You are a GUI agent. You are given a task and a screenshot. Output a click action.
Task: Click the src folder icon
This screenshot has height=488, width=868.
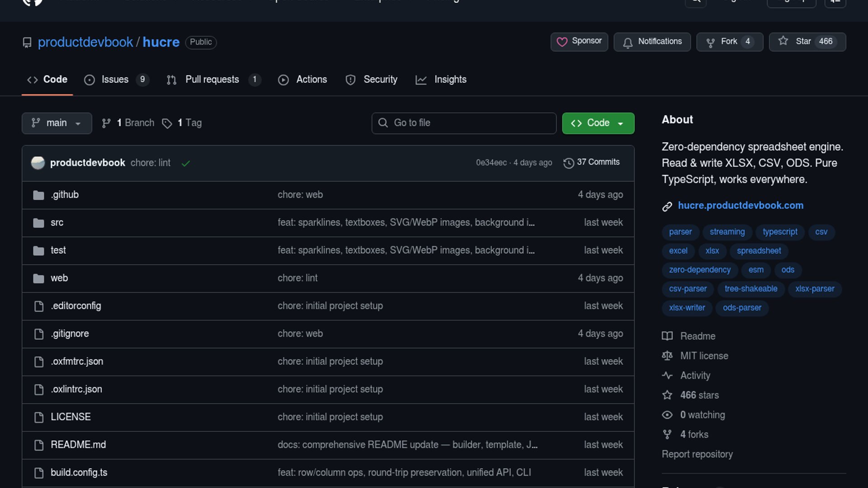38,223
